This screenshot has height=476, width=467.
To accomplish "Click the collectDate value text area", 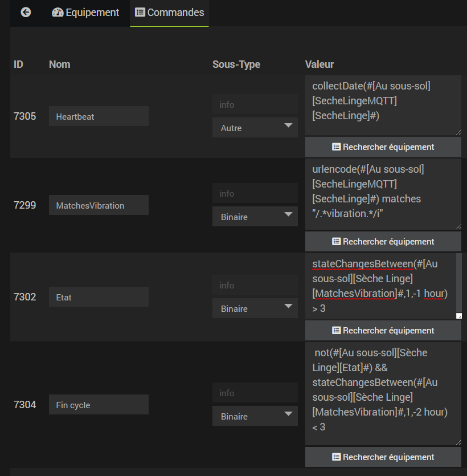I will click(x=383, y=105).
